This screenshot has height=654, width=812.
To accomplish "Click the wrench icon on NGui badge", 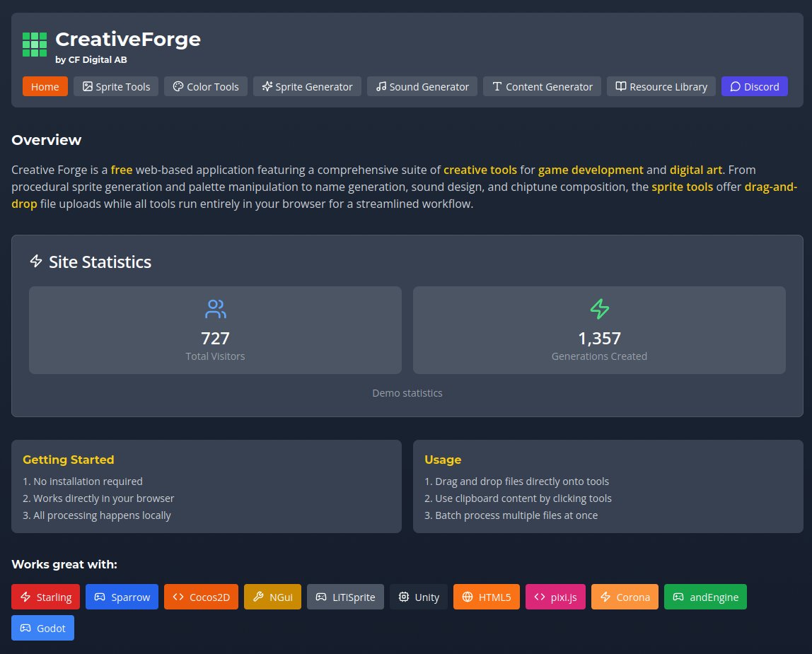I will coord(258,597).
